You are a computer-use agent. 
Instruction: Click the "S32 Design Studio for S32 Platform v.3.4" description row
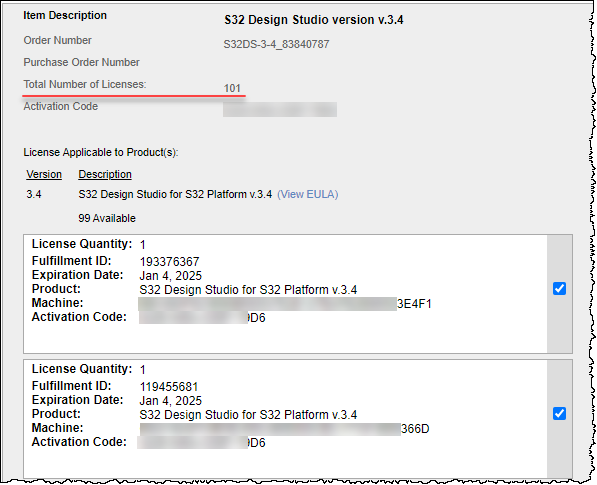pos(175,195)
